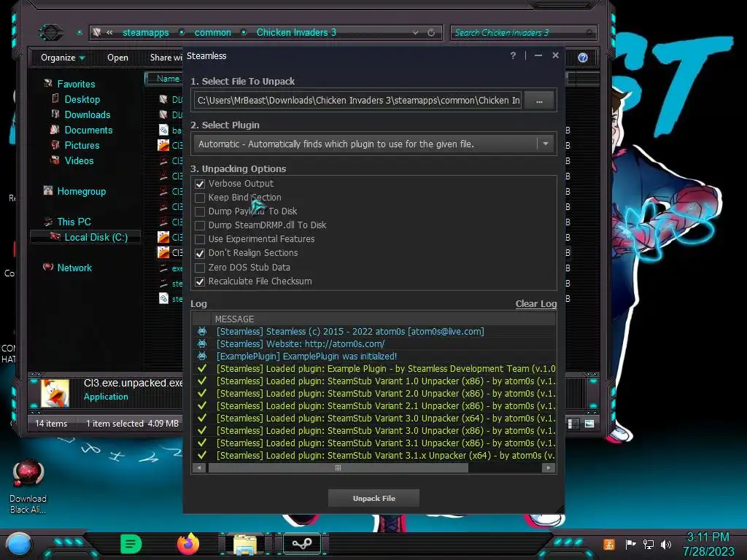
Task: Open Organize menu in Explorer window
Action: [63, 58]
